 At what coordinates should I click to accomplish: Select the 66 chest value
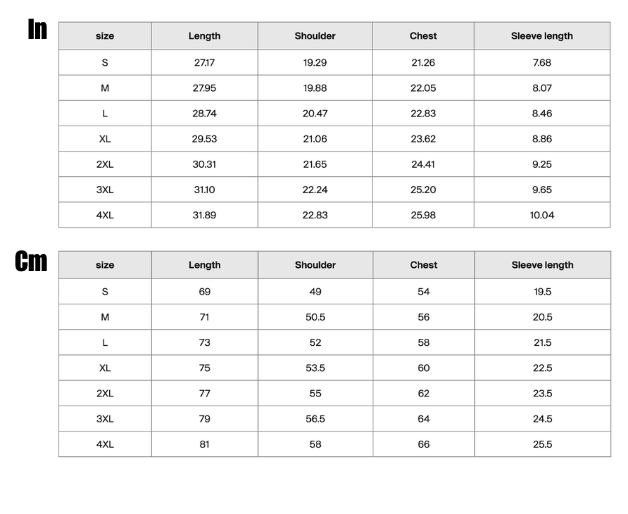[423, 444]
